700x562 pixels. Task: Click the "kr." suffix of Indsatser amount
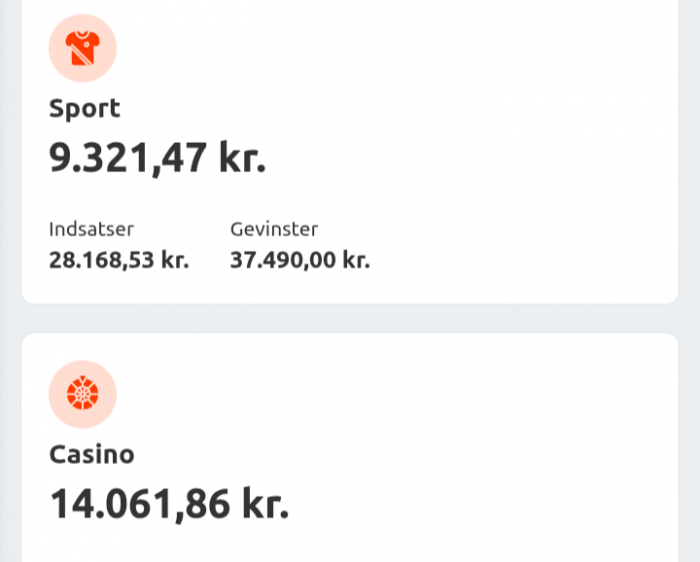[175, 260]
